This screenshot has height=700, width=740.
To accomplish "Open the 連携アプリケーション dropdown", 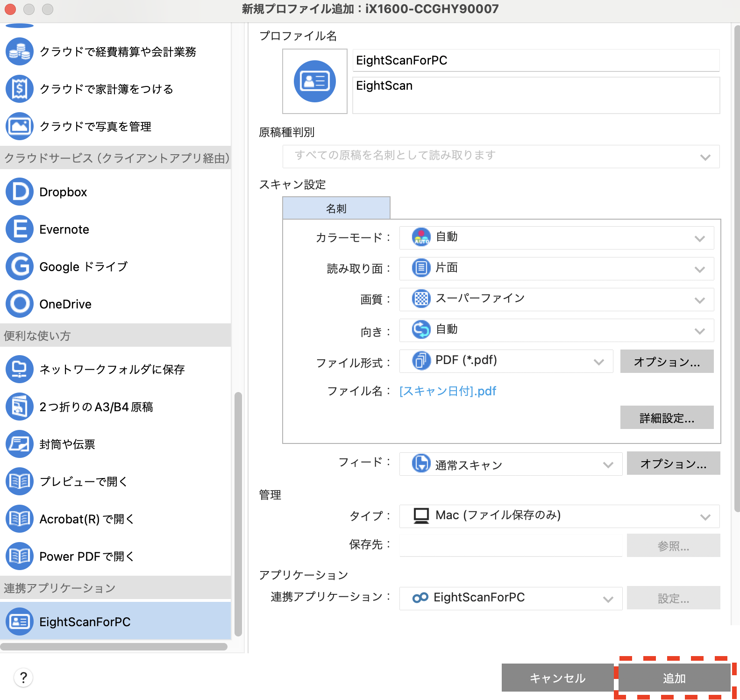I will click(x=511, y=599).
